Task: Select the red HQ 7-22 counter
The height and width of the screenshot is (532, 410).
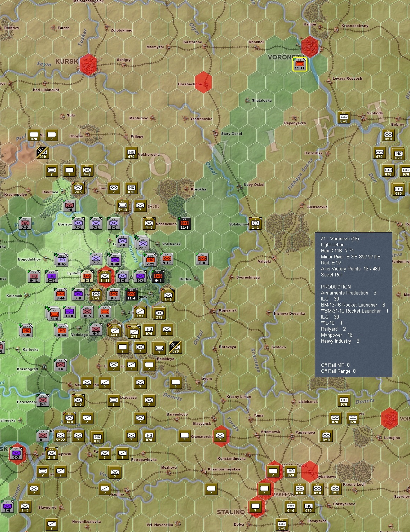Action: 150,259
